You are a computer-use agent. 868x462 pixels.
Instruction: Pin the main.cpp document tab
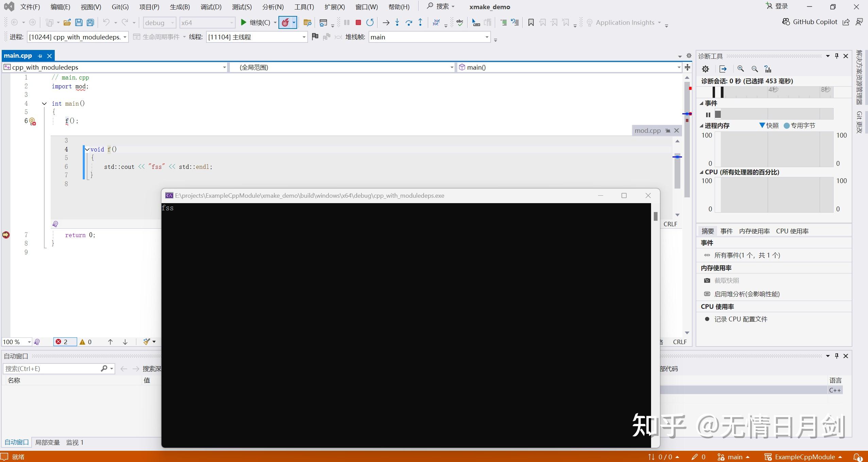click(40, 56)
